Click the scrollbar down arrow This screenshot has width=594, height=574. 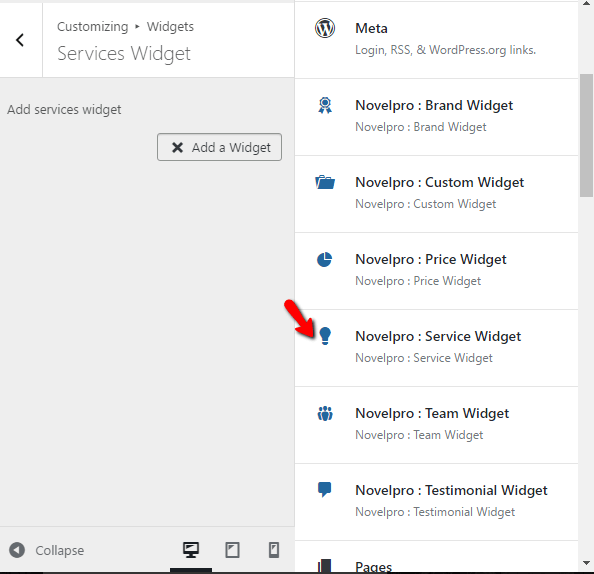(586, 563)
